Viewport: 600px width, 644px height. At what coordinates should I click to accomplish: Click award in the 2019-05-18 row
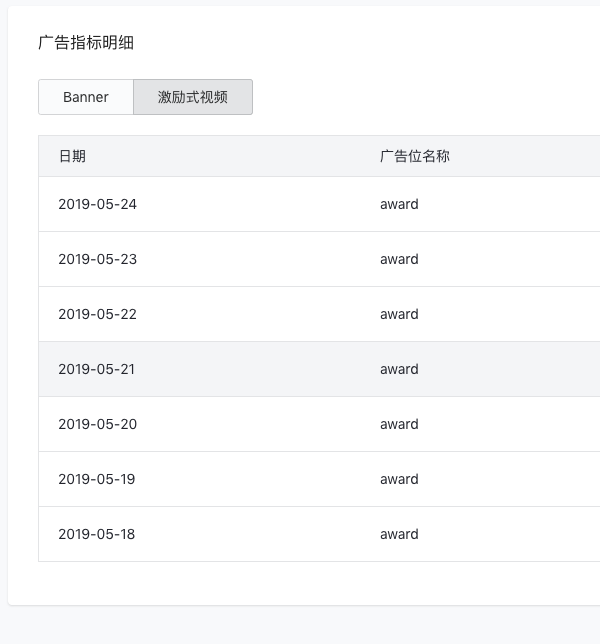click(x=399, y=534)
